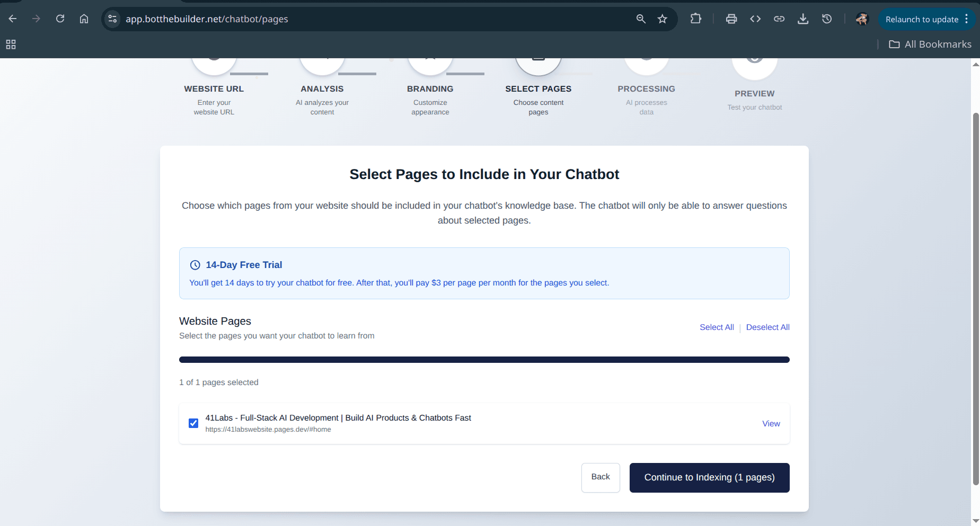Reload the page with refresh icon
Viewport: 980px width, 526px height.
pos(60,19)
